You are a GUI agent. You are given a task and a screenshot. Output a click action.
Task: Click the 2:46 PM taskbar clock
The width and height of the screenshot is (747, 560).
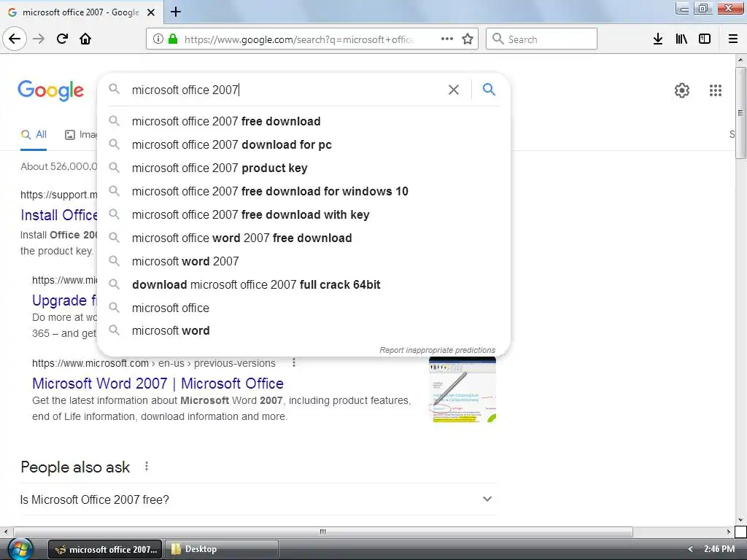[x=719, y=549]
